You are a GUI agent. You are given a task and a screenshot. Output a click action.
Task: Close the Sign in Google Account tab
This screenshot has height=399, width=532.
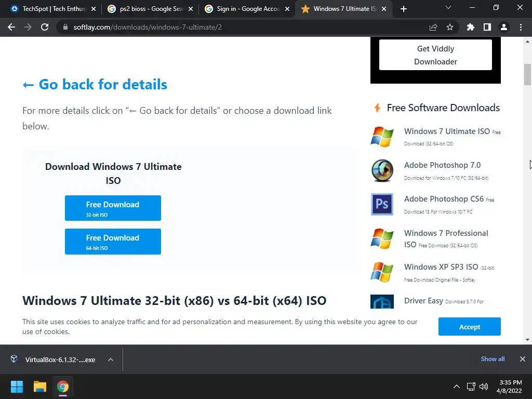(x=287, y=9)
